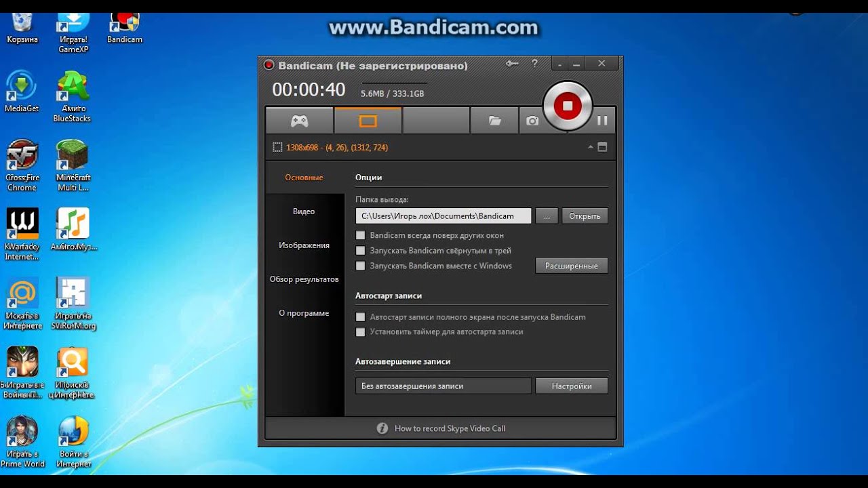Click the red Bandicam logo in title bar
868x488 pixels.
tap(269, 65)
